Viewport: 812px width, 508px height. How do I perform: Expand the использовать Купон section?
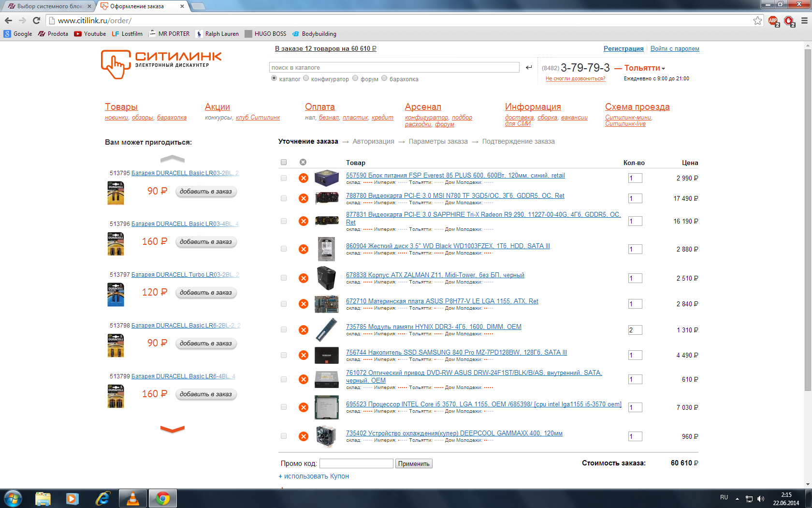(314, 476)
